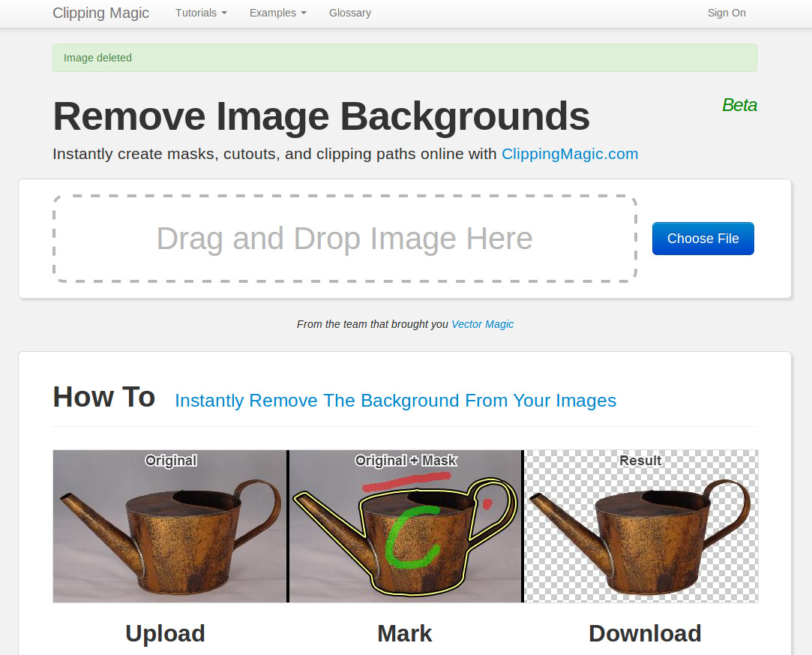The image size is (812, 655).
Task: Click 'From the team that brought you' text
Action: (373, 324)
